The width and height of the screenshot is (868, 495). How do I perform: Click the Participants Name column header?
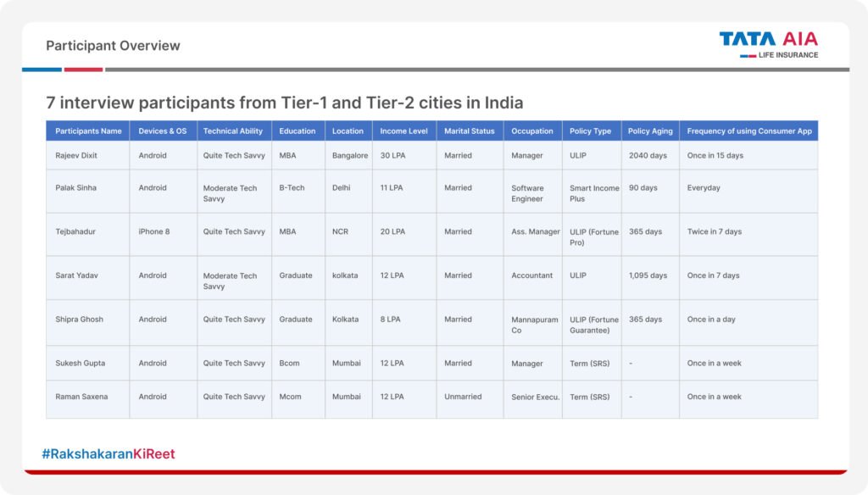tap(88, 131)
